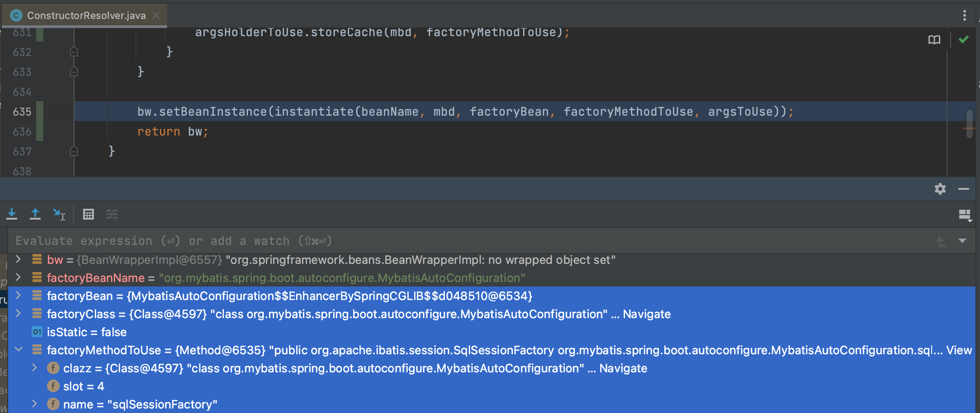This screenshot has height=413, width=980.
Task: Click the Step Into debugger icon
Action: 12,214
